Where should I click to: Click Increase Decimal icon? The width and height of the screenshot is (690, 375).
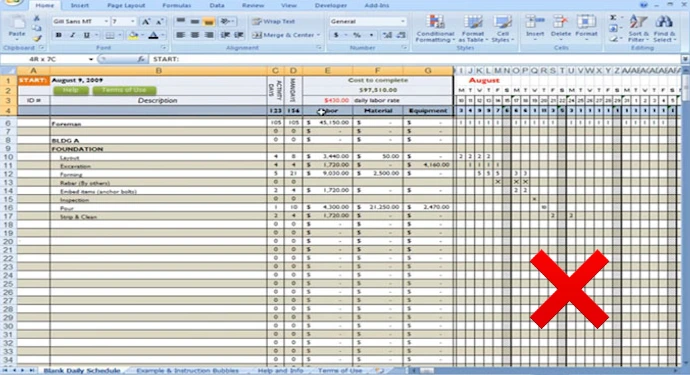387,35
